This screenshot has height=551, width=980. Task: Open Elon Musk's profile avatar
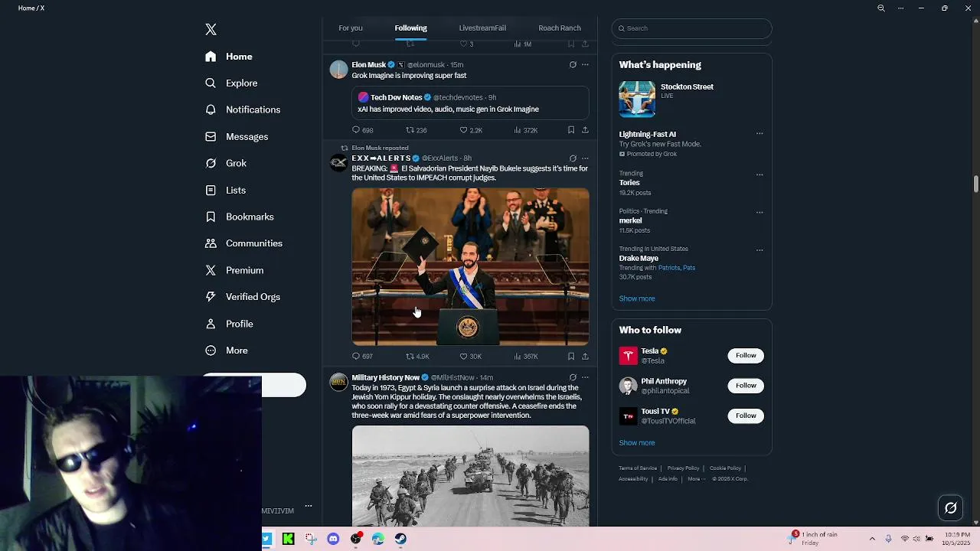[x=338, y=70]
